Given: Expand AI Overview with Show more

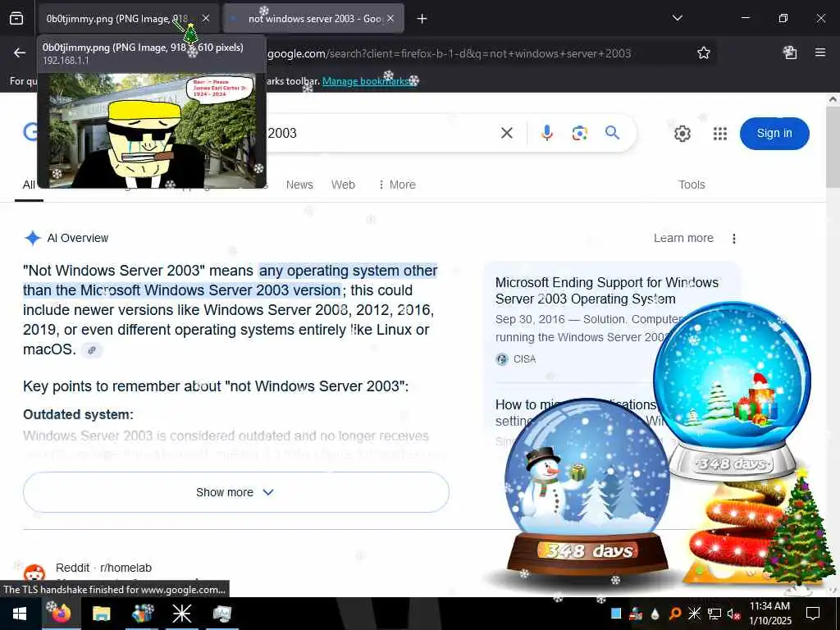Looking at the screenshot, I should (x=235, y=492).
